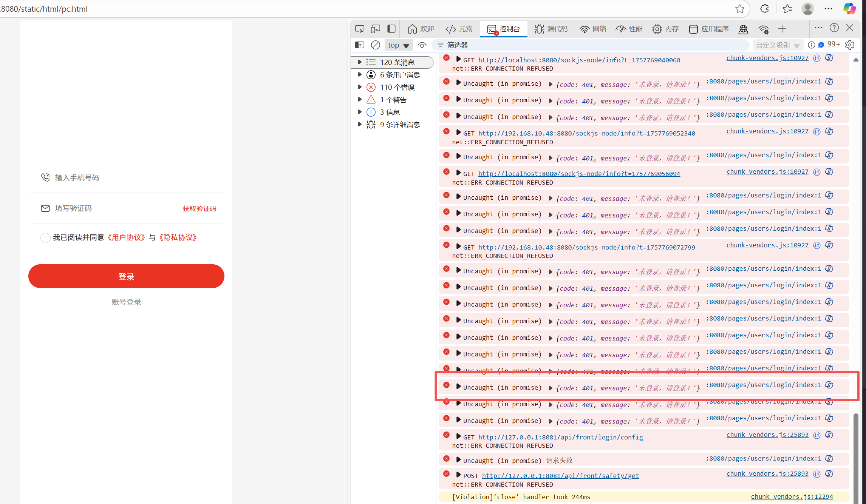Open the custom log level dropdown

[x=777, y=45]
